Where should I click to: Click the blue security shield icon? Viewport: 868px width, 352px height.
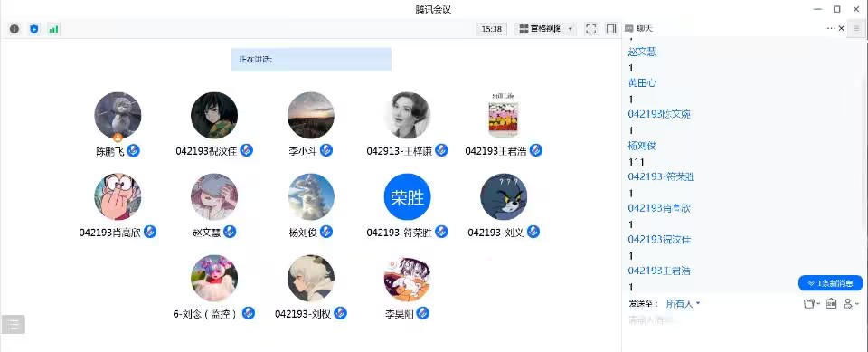pos(34,29)
